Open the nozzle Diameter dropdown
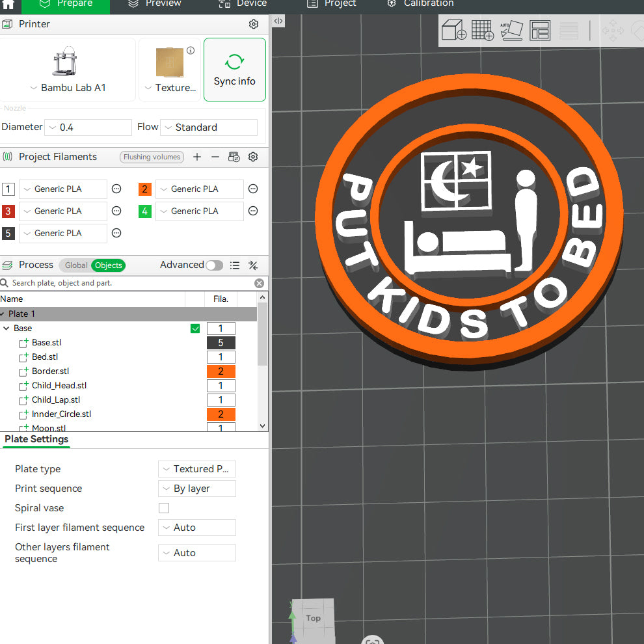 (88, 127)
